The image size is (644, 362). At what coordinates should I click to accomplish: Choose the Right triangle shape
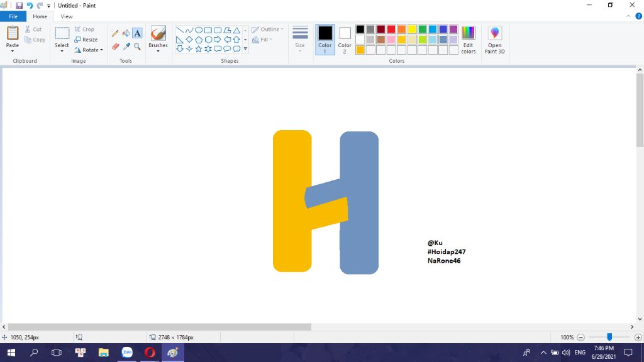(x=180, y=40)
